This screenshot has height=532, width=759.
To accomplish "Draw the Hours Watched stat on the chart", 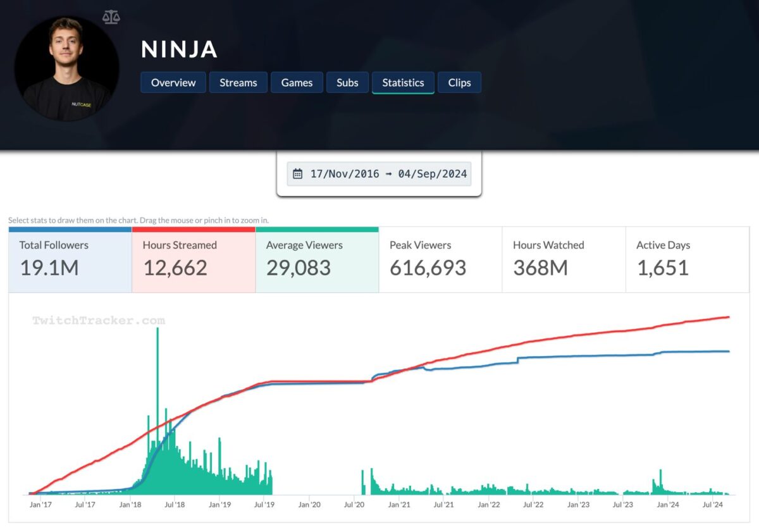I will (x=562, y=259).
